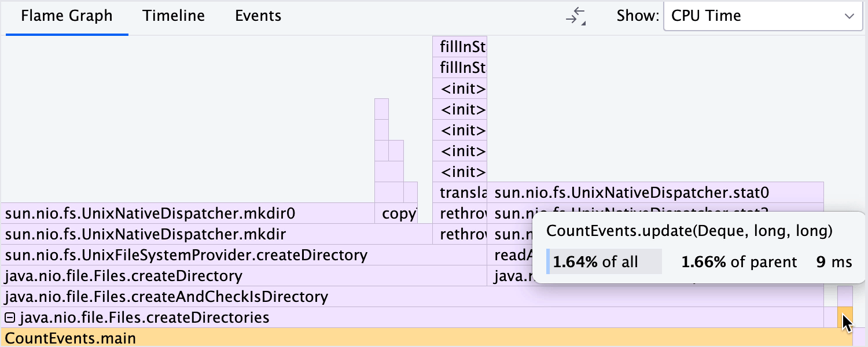Select the transla frame
Image resolution: width=868 pixels, height=347 pixels.
[460, 193]
